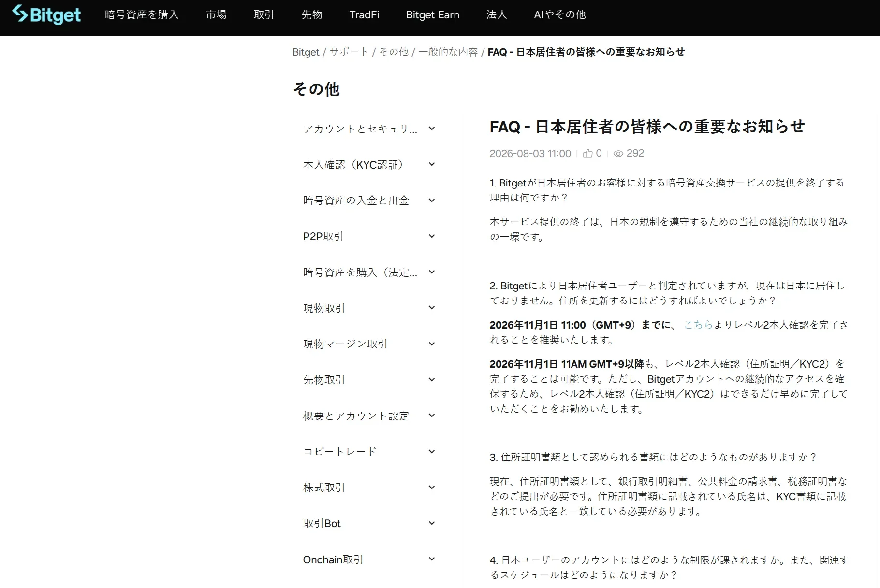
Task: Select the 先物取引 sidebar category
Action: coord(324,380)
